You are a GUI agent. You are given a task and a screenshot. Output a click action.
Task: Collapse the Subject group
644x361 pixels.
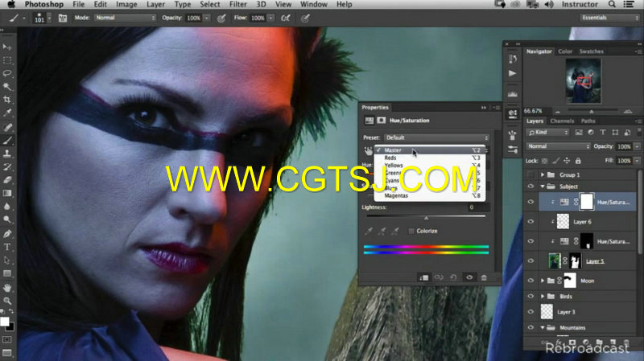point(543,187)
